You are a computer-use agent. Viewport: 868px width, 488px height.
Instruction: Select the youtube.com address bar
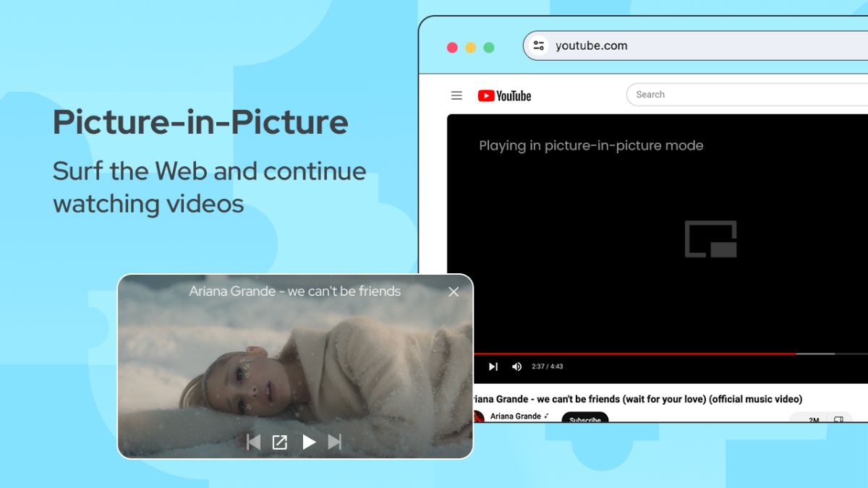coord(695,46)
